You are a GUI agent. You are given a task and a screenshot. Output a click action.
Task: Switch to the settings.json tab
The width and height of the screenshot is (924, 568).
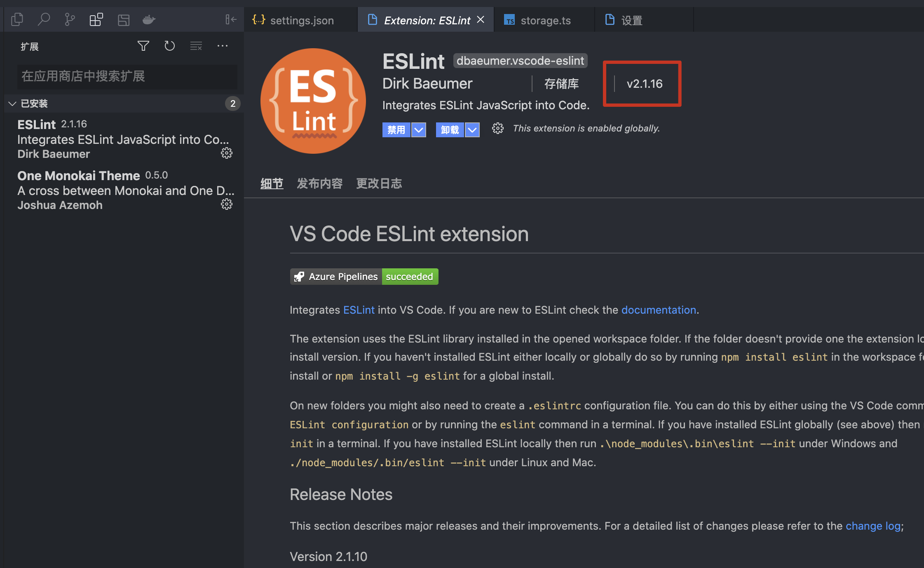click(301, 20)
